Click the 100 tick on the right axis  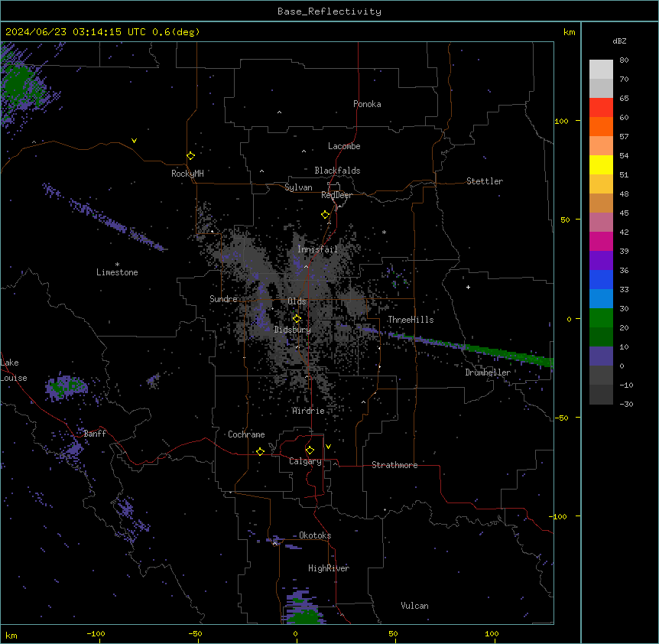coord(561,121)
